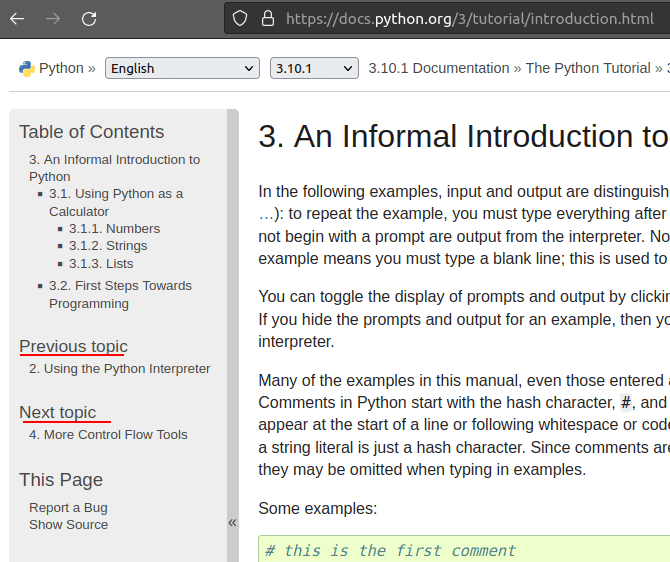The image size is (670, 562).
Task: Click the 'Some examples:' text
Action: (317, 509)
